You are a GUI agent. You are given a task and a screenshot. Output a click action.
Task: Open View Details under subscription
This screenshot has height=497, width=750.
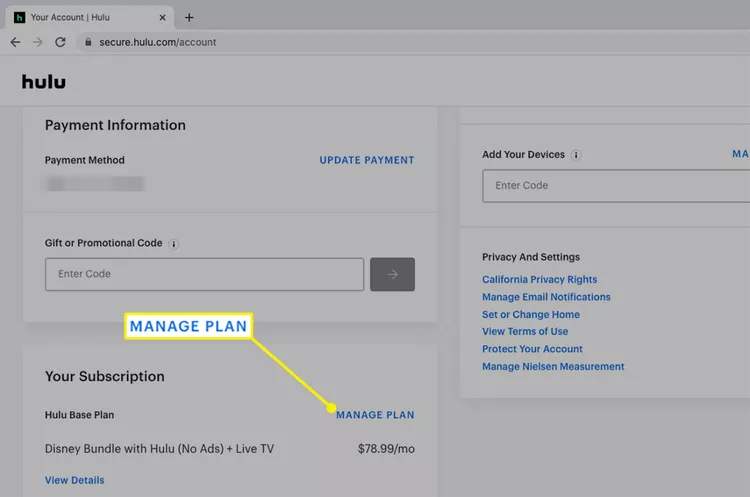tap(75, 480)
